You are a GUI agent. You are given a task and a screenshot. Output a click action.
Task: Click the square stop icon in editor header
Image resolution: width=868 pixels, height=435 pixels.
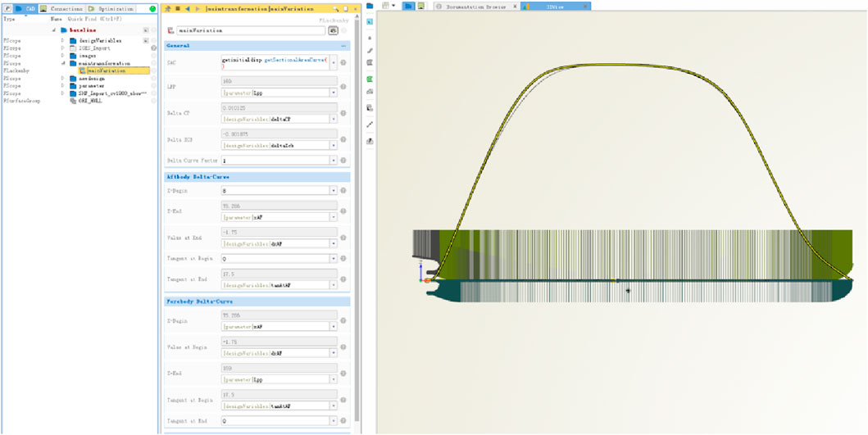pos(178,9)
